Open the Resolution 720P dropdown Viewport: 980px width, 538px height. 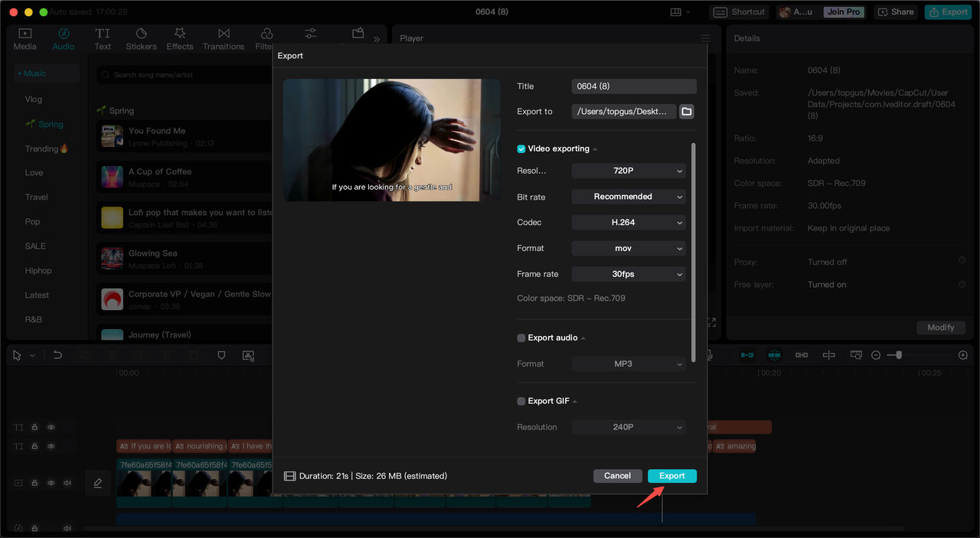point(629,171)
